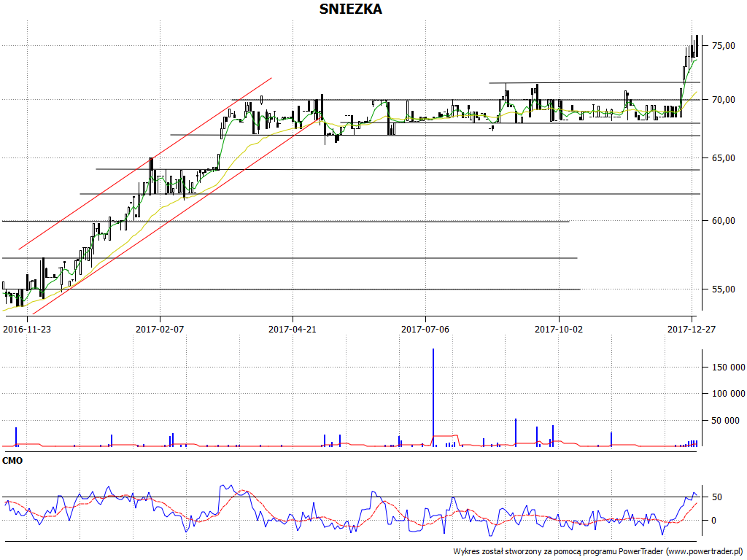Image resolution: width=747 pixels, height=560 pixels.
Task: Select the 2016-11-23 date label
Action: click(x=27, y=329)
